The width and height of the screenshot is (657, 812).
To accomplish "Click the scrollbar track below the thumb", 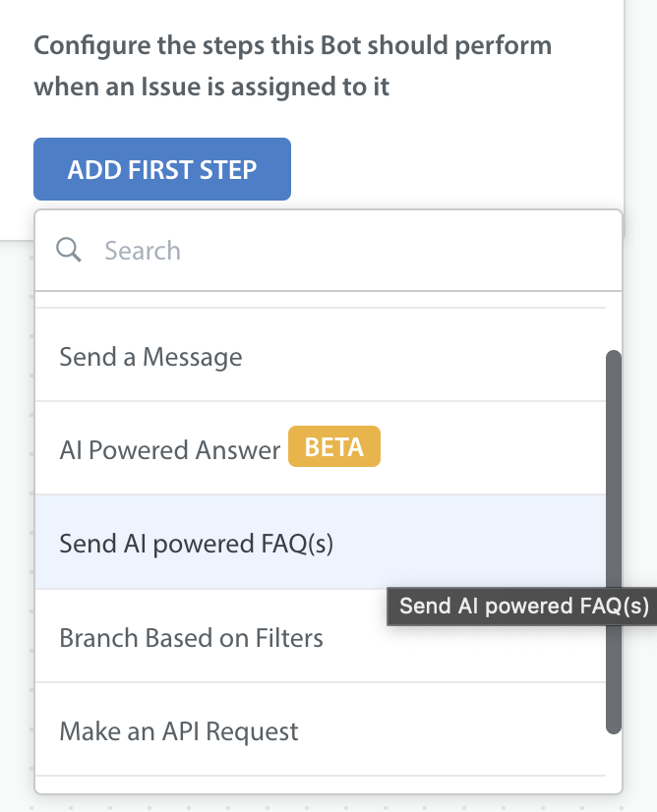I will (x=614, y=763).
